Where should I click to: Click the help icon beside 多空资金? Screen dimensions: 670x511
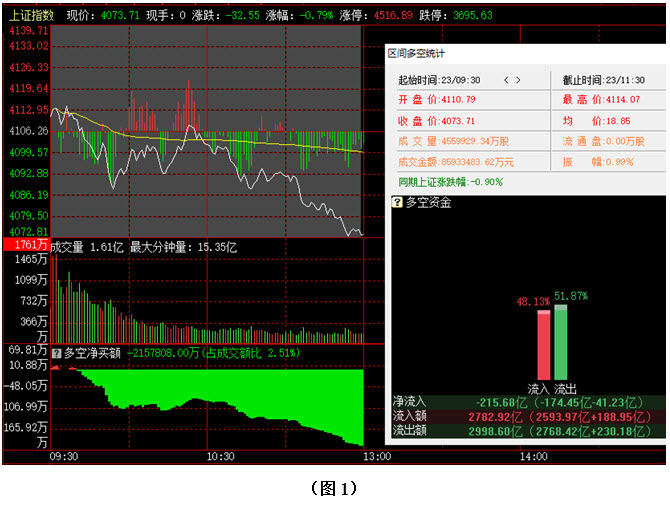point(397,202)
